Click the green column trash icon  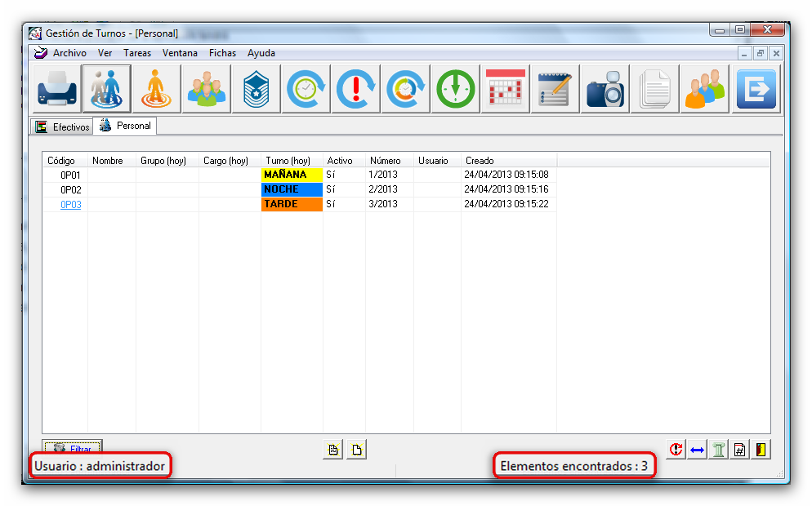point(718,450)
